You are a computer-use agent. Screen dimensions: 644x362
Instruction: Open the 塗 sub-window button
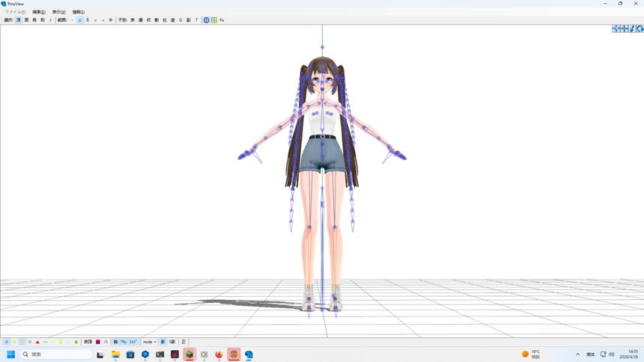172,19
